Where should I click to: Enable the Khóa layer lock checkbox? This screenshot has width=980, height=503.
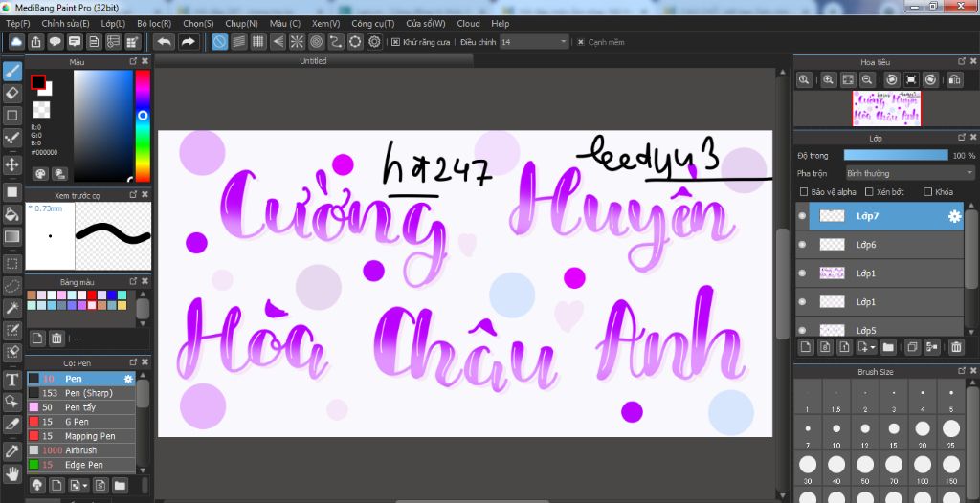(928, 192)
